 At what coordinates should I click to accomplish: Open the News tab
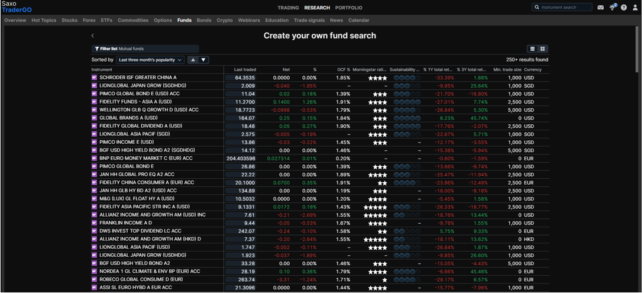pyautogui.click(x=336, y=20)
